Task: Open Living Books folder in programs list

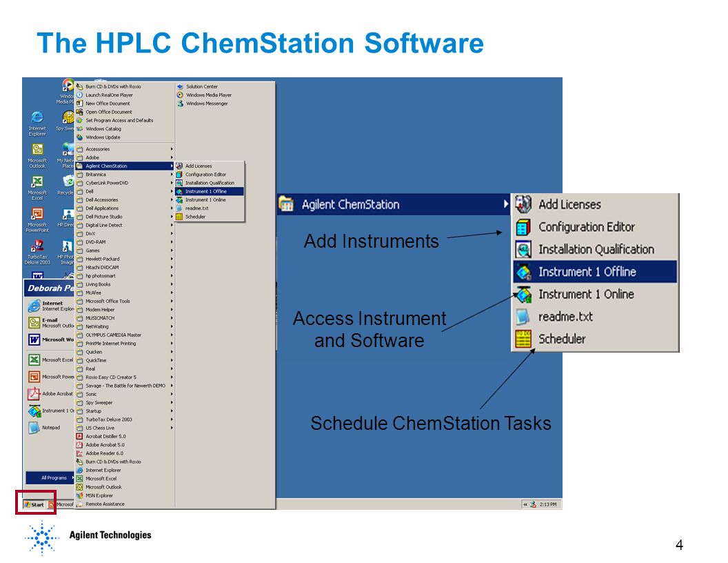Action: pos(124,284)
